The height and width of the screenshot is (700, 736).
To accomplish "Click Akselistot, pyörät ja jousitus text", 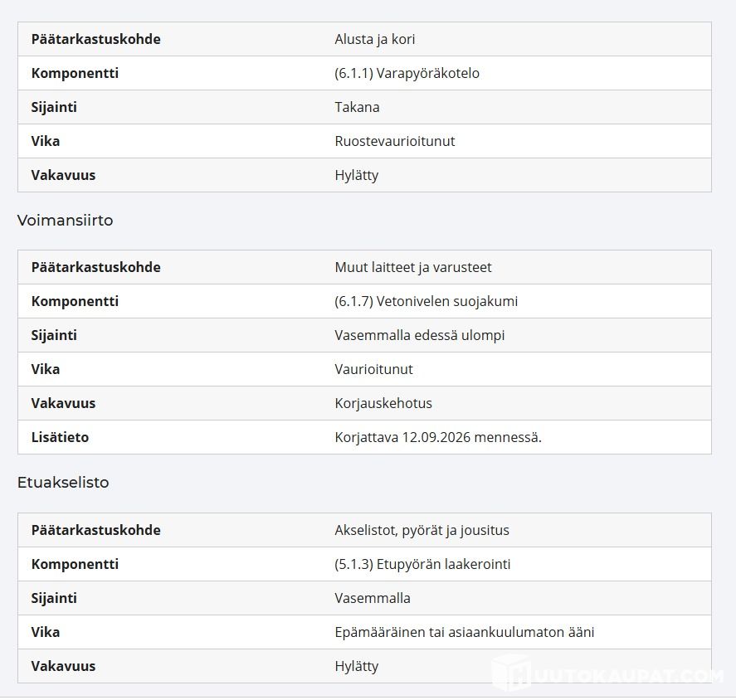I will (x=422, y=530).
